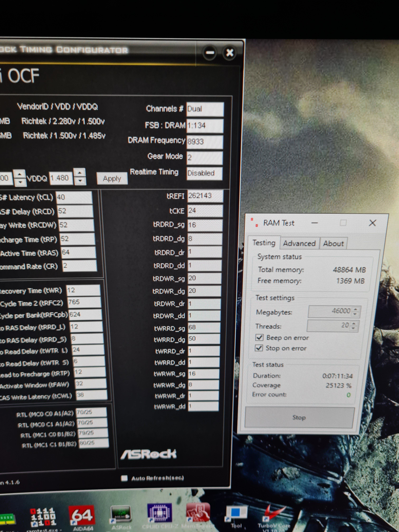
Task: Switch to the Testing tab
Action: 264,243
